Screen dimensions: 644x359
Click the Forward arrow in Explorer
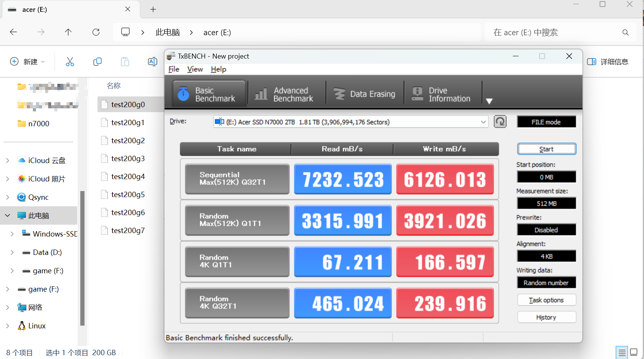(41, 32)
